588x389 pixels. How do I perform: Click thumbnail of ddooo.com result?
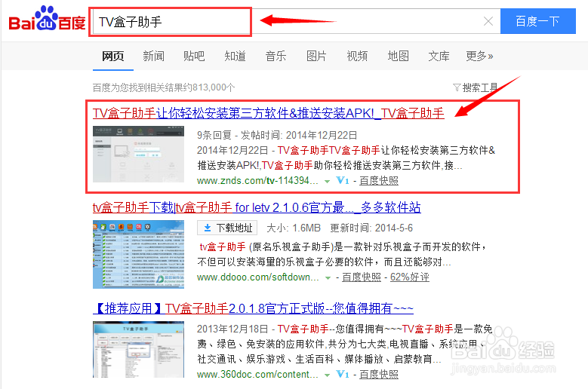(138, 254)
